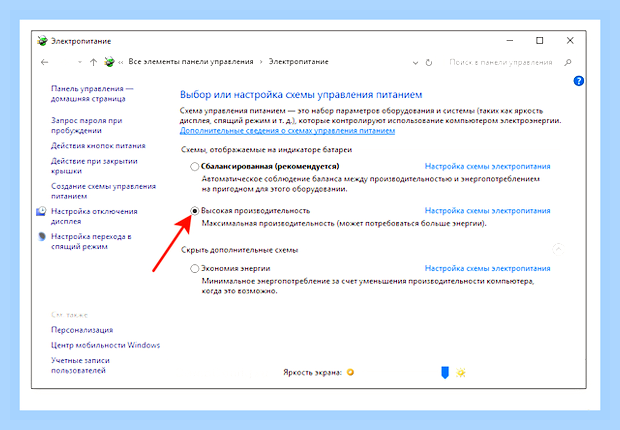Open help via blue question mark icon

[578, 81]
